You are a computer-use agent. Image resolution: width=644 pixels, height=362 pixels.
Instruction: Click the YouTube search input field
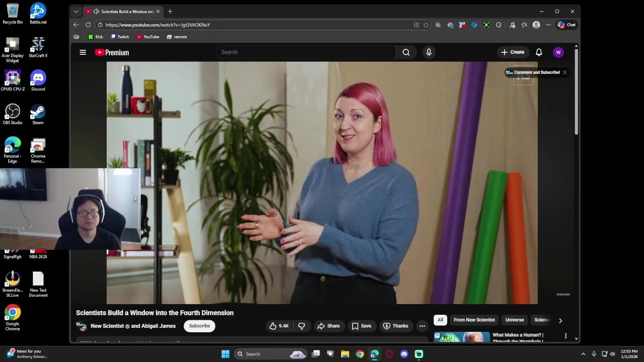coord(306,52)
